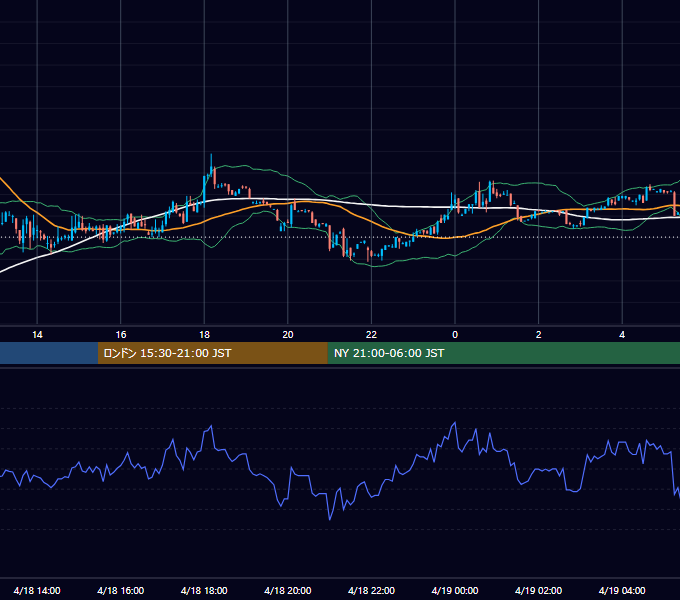
Task: Click the 16 hour axis label
Action: click(x=121, y=335)
